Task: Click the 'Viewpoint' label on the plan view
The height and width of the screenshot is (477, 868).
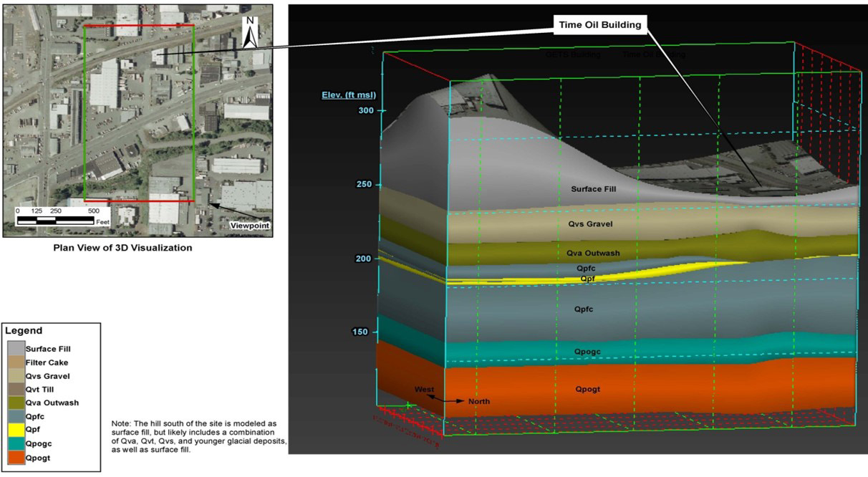Action: click(x=249, y=225)
